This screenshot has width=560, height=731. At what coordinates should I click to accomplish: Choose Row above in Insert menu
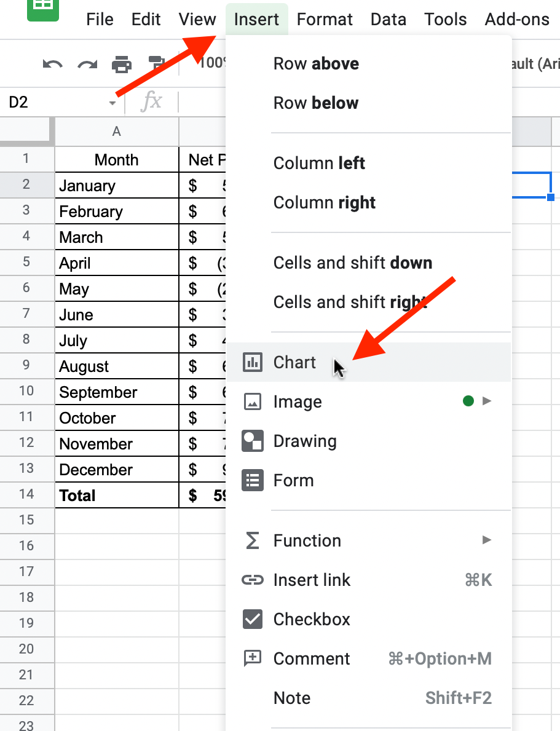point(316,63)
